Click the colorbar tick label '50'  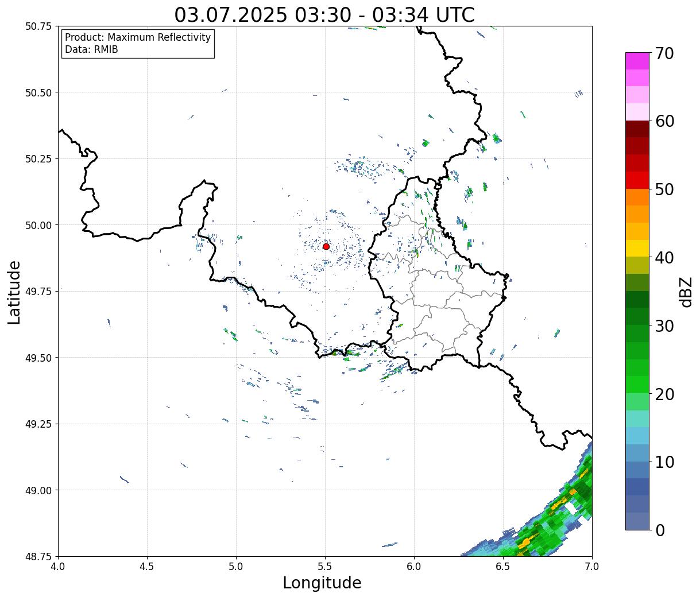tap(664, 189)
